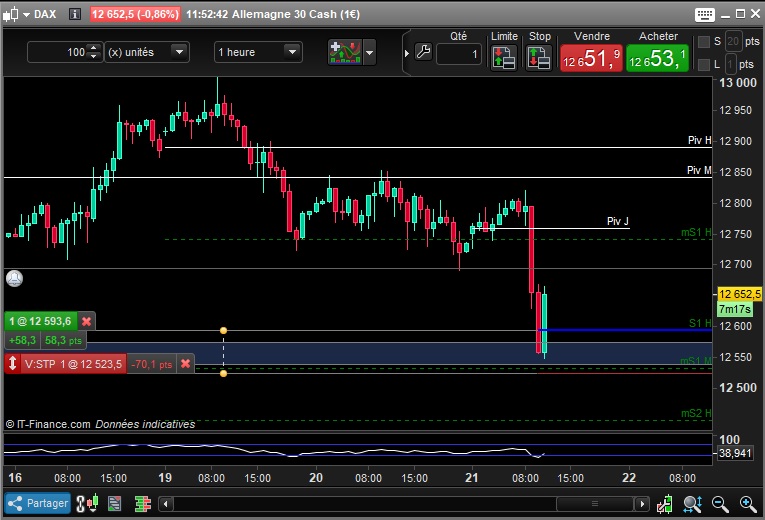The image size is (765, 520).
Task: Click the position label 1 @ 12 593,6
Action: (40, 321)
